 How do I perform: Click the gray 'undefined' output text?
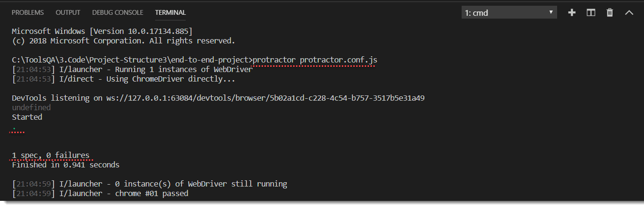pos(31,108)
